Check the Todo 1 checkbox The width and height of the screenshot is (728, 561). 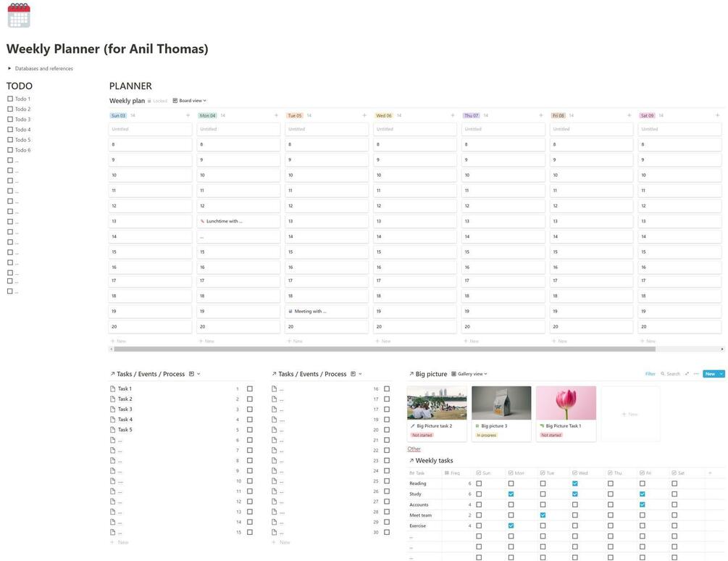(10, 99)
